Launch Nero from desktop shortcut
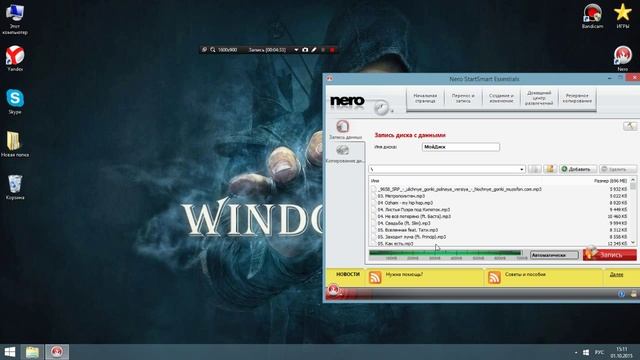Image resolution: width=640 pixels, height=360 pixels. click(x=622, y=59)
